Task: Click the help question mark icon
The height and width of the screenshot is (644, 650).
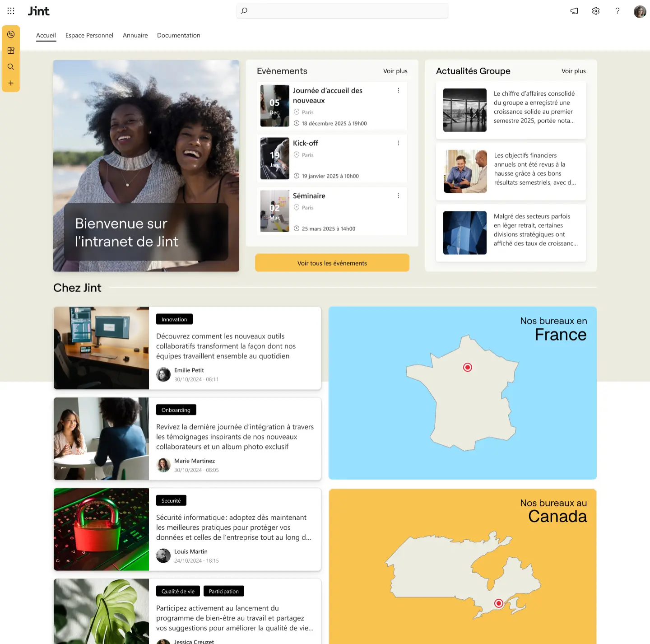Action: pos(617,11)
